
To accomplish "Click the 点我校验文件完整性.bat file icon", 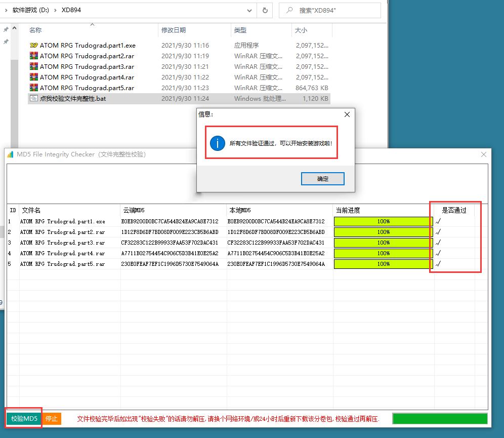I will click(34, 98).
